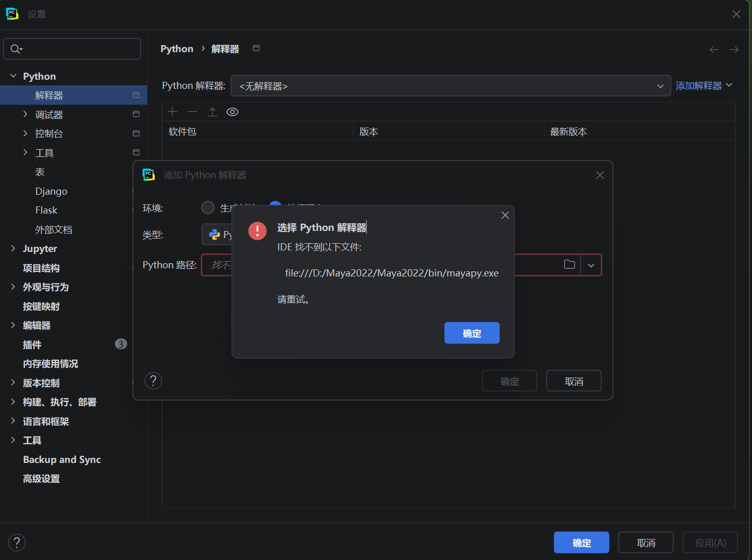Expand the 编辑器 section

point(13,325)
